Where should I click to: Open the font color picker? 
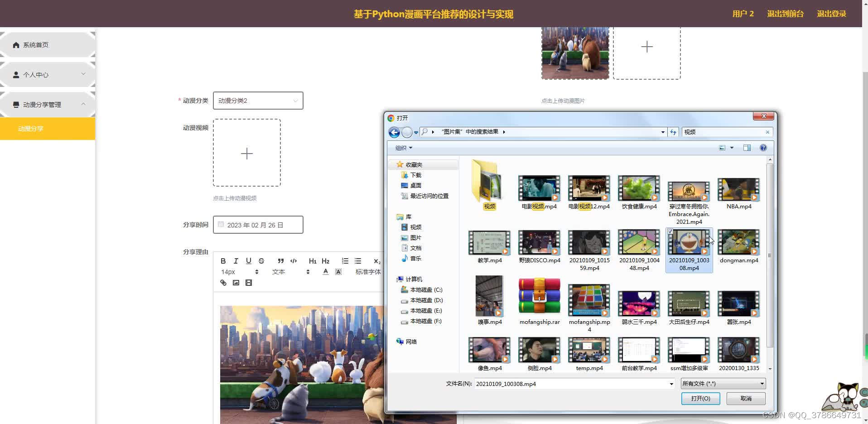pyautogui.click(x=325, y=272)
